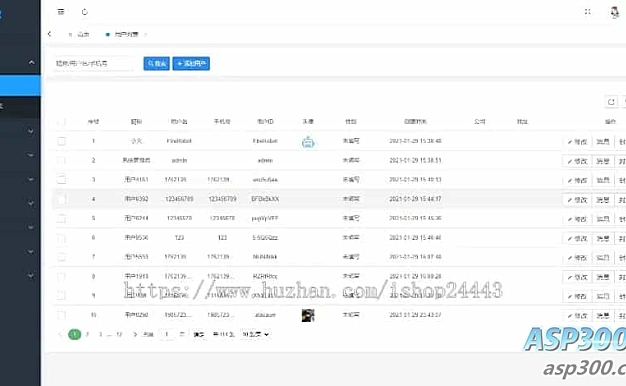Collapse the expanded sidebar menu group with up chevron
This screenshot has height=386, width=626.
tap(31, 62)
